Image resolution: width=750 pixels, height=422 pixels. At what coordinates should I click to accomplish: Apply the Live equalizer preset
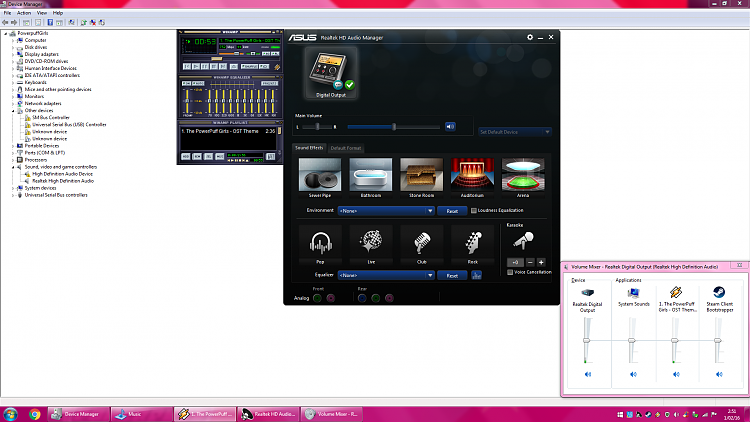[x=371, y=244]
